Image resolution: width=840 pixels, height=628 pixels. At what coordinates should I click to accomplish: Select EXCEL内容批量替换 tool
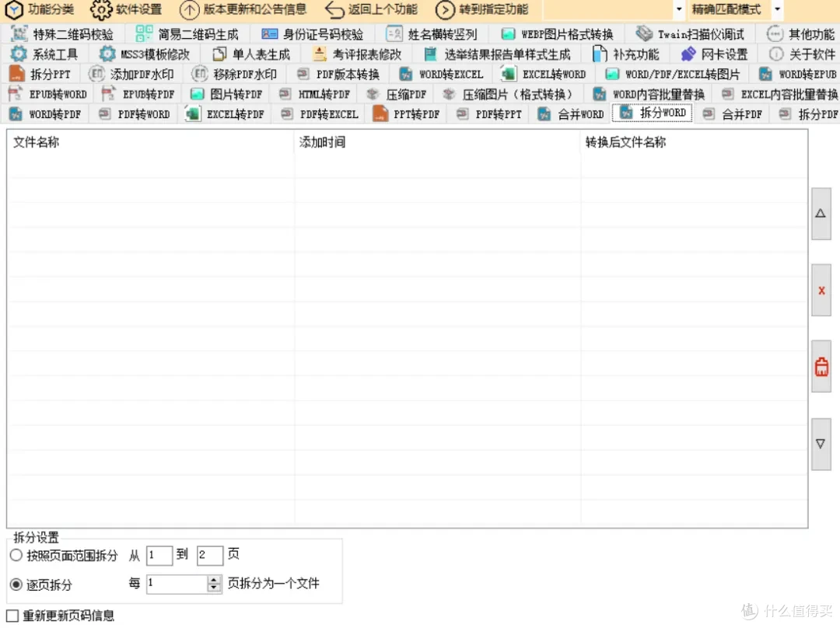(x=780, y=94)
